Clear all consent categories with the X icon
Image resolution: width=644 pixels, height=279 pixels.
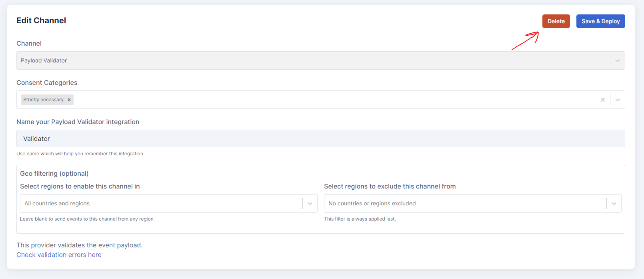coord(602,100)
